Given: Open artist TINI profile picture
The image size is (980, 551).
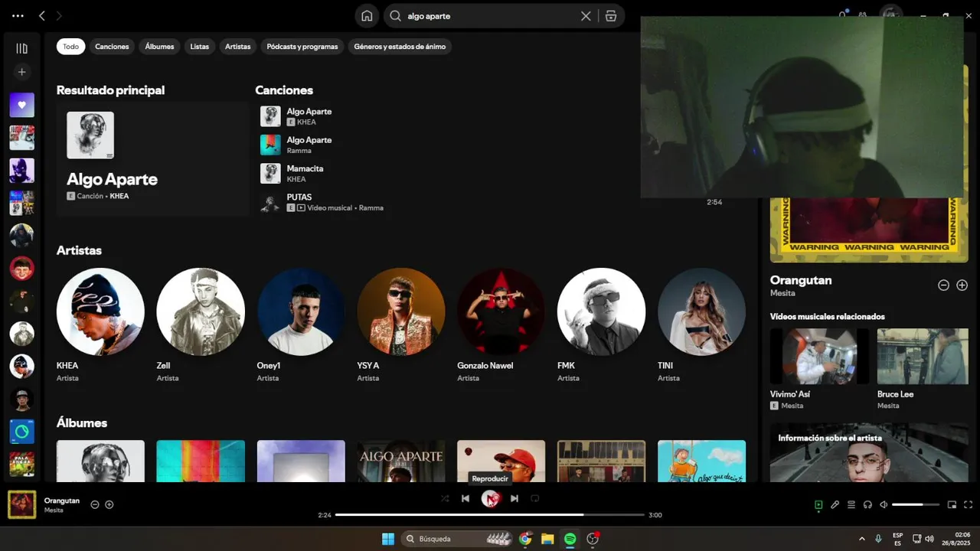Looking at the screenshot, I should [701, 311].
